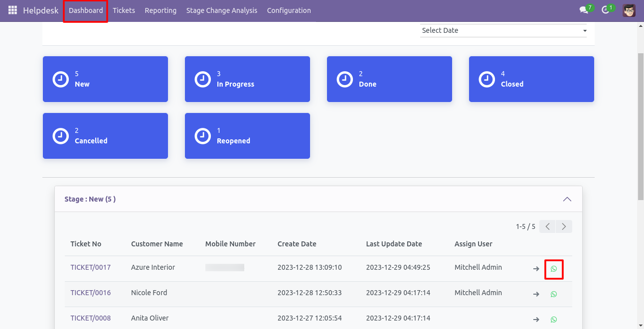The image size is (644, 329).
Task: Click clock icon on Closed card
Action: pyautogui.click(x=486, y=79)
